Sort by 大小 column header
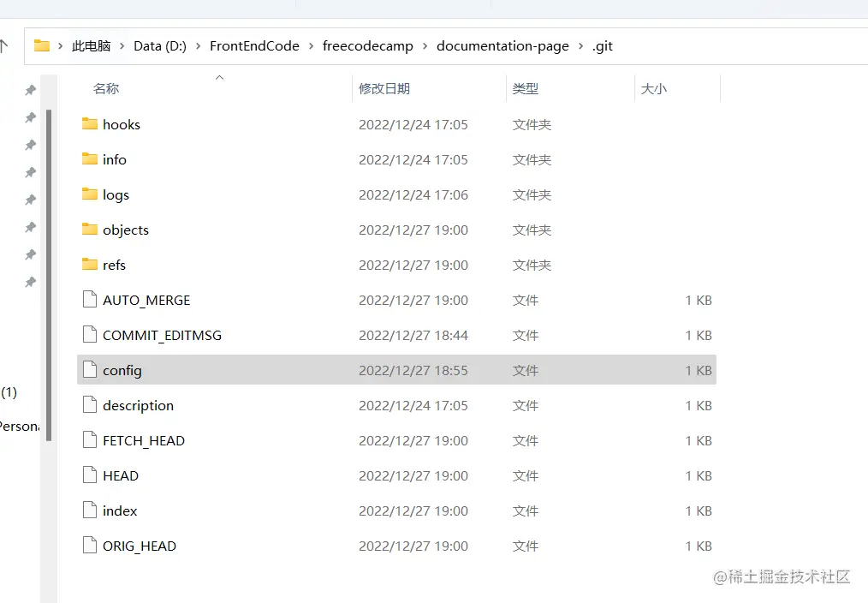This screenshot has height=603, width=868. (654, 88)
